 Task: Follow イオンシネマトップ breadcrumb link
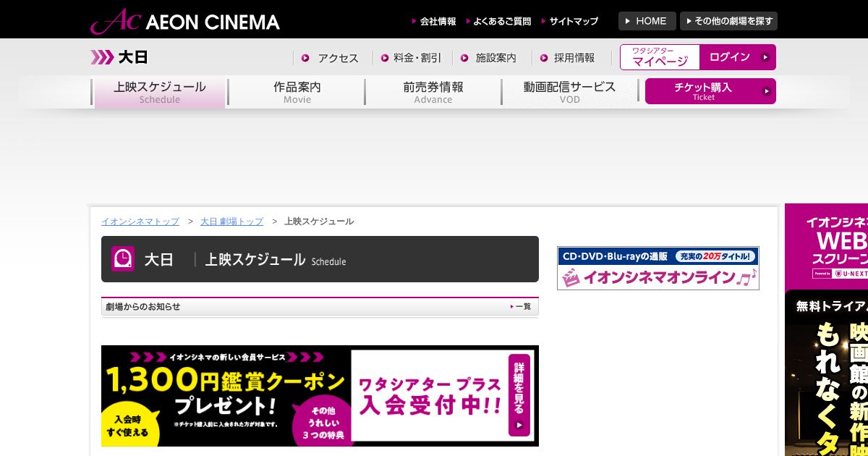140,221
